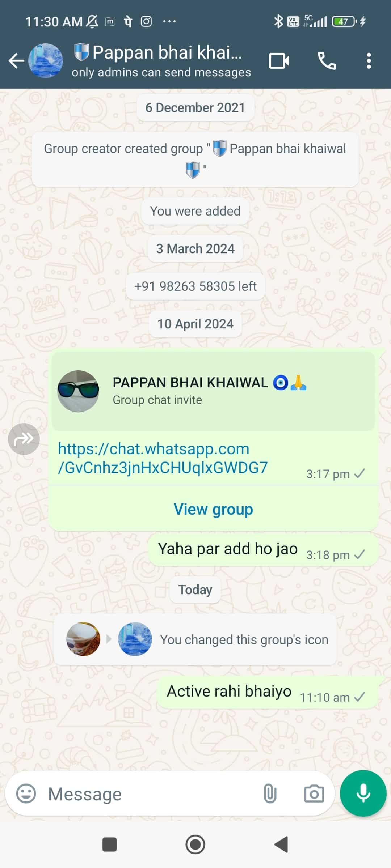Viewport: 391px width, 868px height.
Task: Tap View group button
Action: tap(213, 509)
